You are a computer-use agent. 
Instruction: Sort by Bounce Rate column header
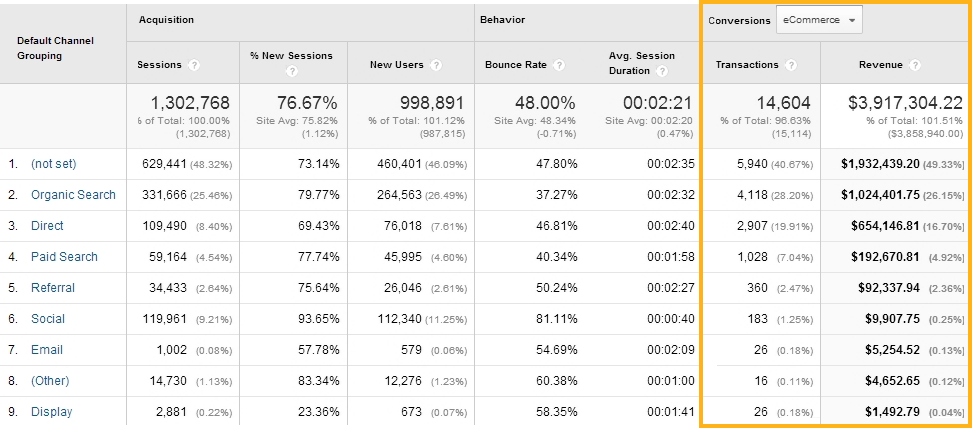pyautogui.click(x=515, y=65)
